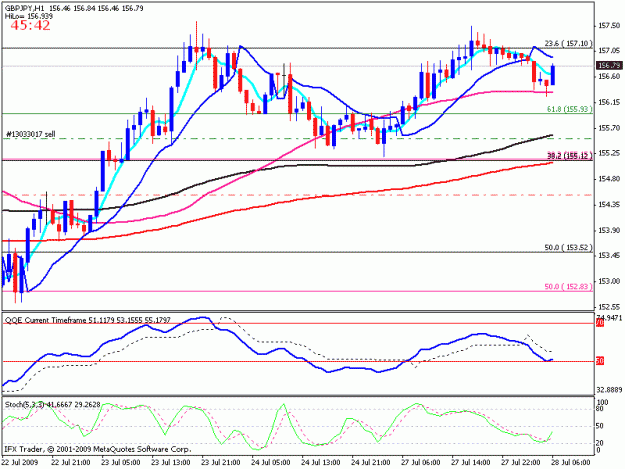The width and height of the screenshot is (625, 469).
Task: Click the highlighted 156.79 current price tag
Action: tap(609, 65)
